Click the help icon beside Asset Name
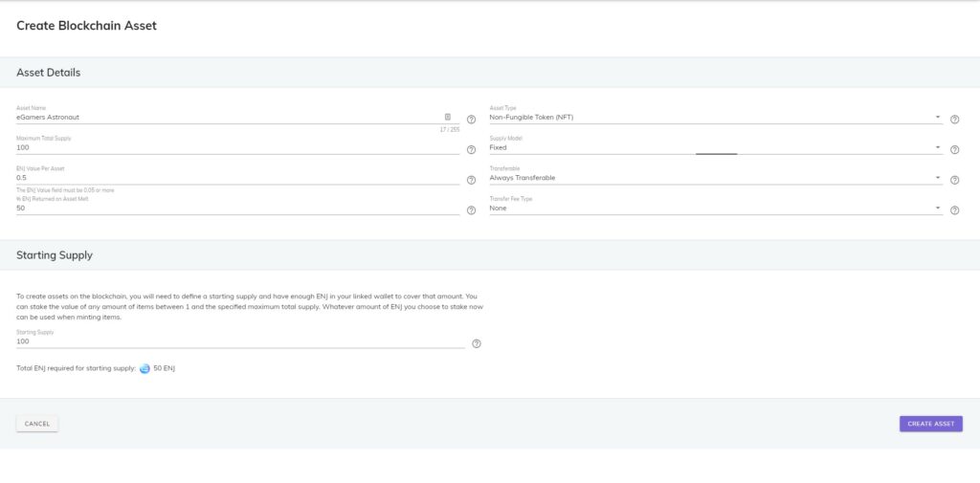 (471, 120)
